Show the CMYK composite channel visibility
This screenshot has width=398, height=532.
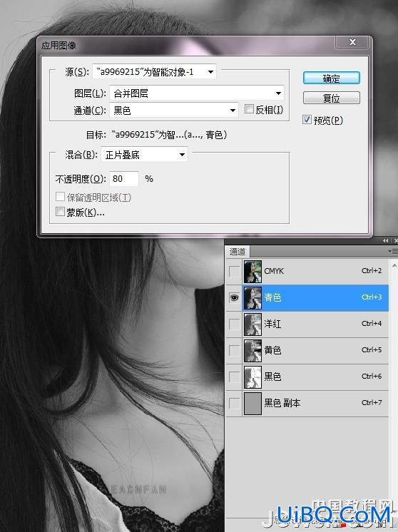coord(234,272)
